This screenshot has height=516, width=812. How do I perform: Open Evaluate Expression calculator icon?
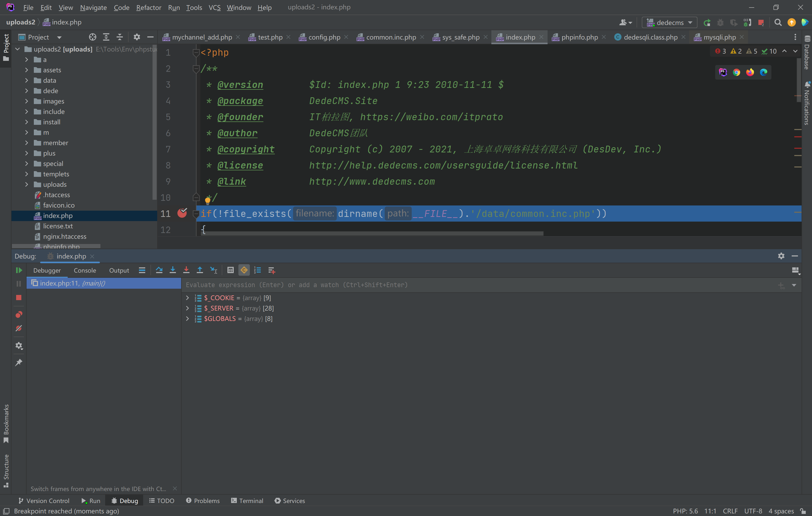click(x=230, y=270)
